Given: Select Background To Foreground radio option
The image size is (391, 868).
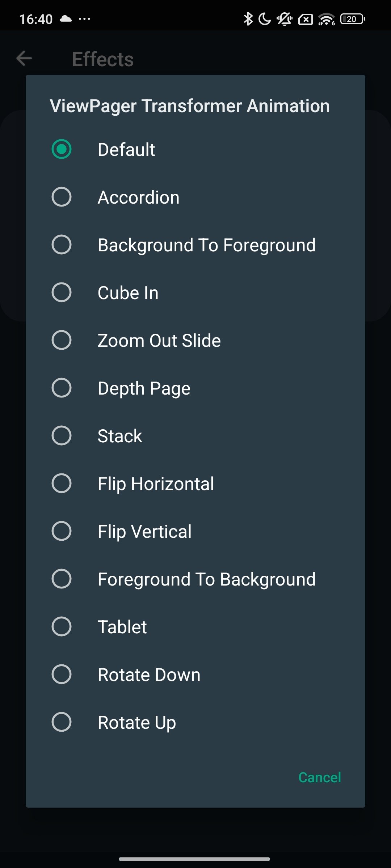Looking at the screenshot, I should coord(195,244).
